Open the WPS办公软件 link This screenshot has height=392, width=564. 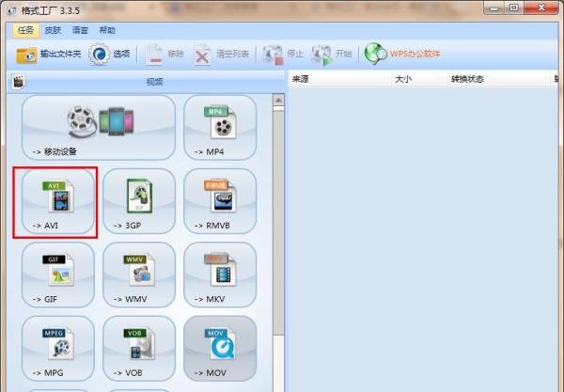(402, 55)
